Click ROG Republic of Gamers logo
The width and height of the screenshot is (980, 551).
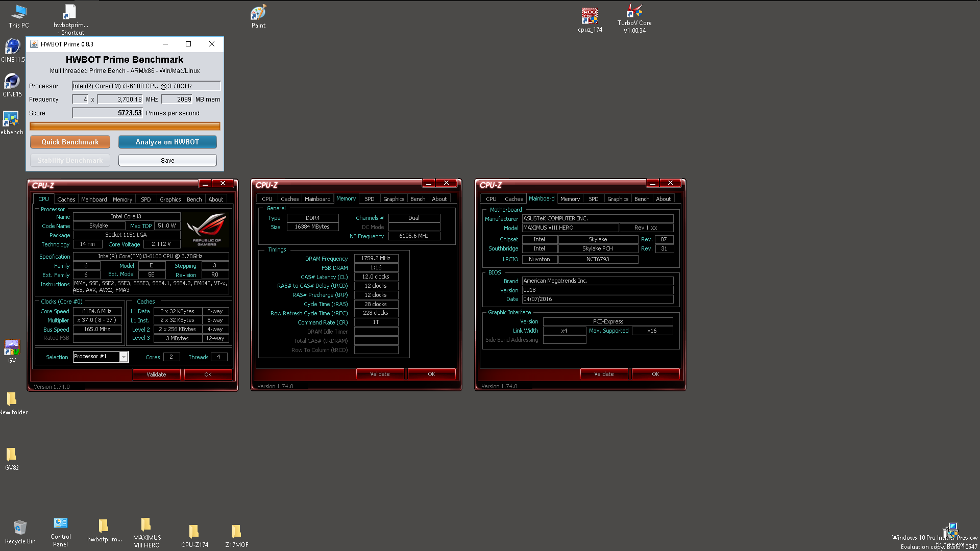(x=206, y=230)
